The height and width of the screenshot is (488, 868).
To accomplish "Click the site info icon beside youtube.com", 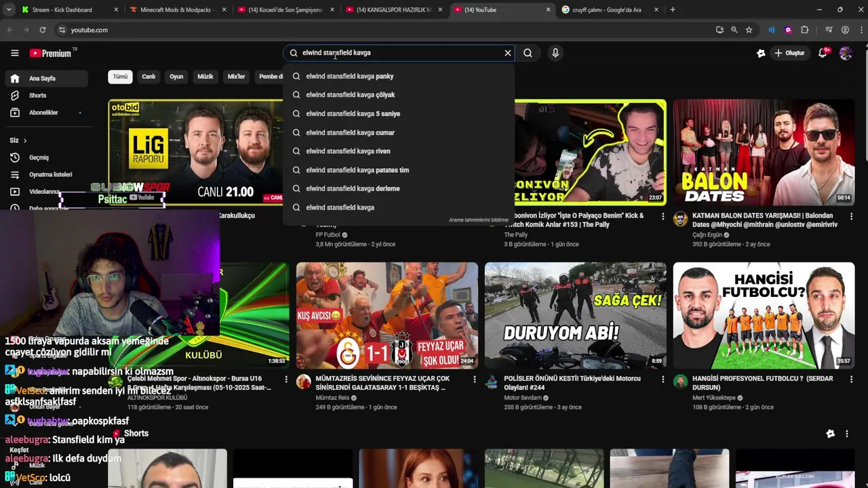I will click(62, 30).
